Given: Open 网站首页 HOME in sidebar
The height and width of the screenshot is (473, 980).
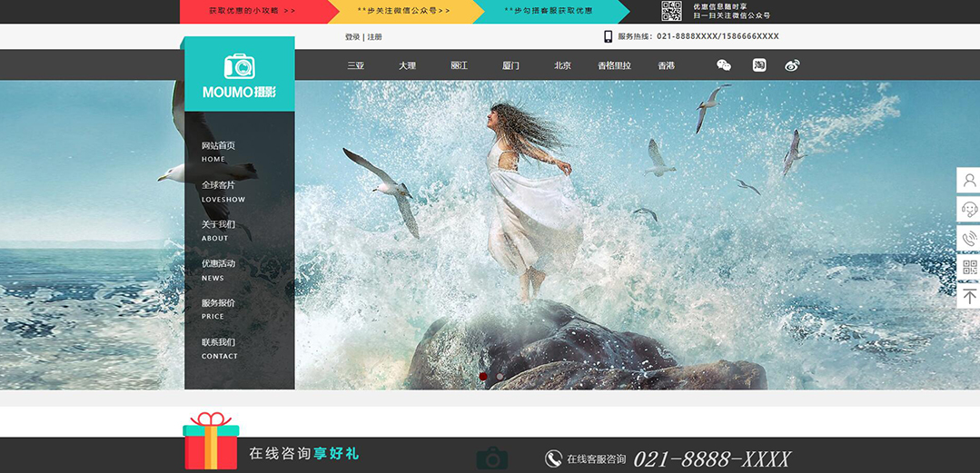Looking at the screenshot, I should point(218,151).
